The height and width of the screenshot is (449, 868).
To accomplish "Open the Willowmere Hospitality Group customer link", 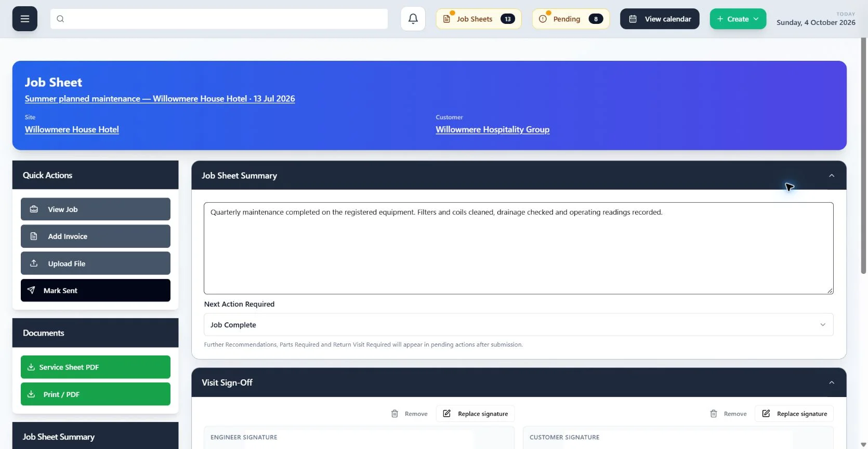I will click(493, 129).
